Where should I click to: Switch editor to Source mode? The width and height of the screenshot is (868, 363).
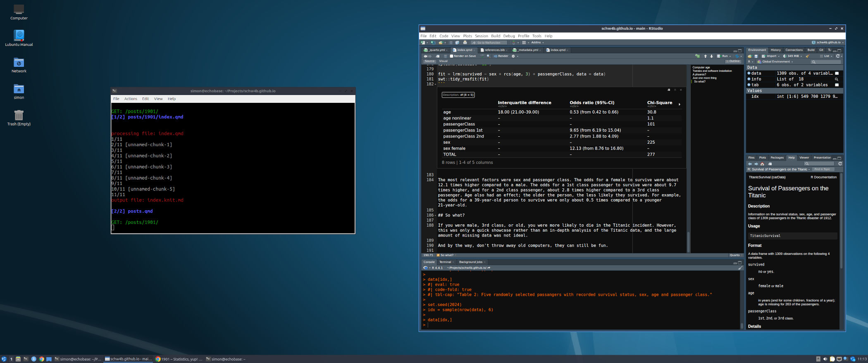(429, 61)
